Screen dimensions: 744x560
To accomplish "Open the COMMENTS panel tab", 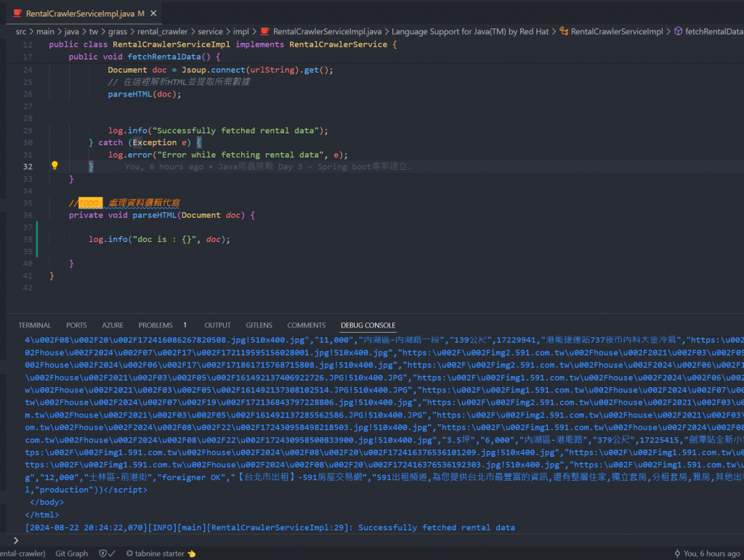I will tap(307, 325).
